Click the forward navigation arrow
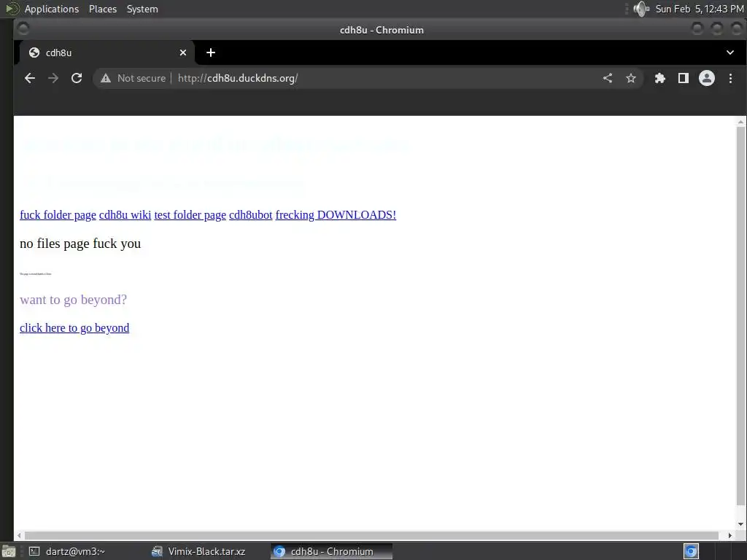This screenshot has width=747, height=560. pyautogui.click(x=53, y=78)
